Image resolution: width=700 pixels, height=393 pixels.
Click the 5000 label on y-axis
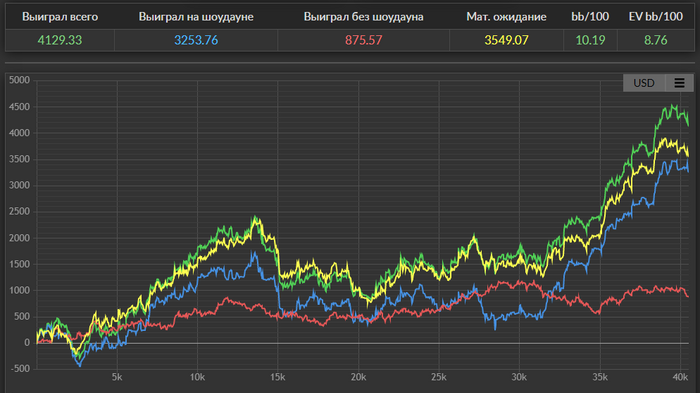coord(19,80)
